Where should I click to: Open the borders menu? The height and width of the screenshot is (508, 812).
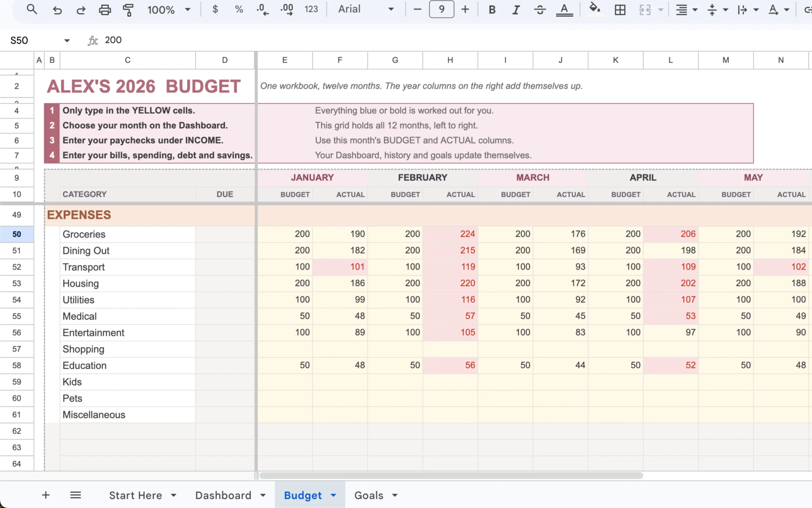click(x=620, y=10)
